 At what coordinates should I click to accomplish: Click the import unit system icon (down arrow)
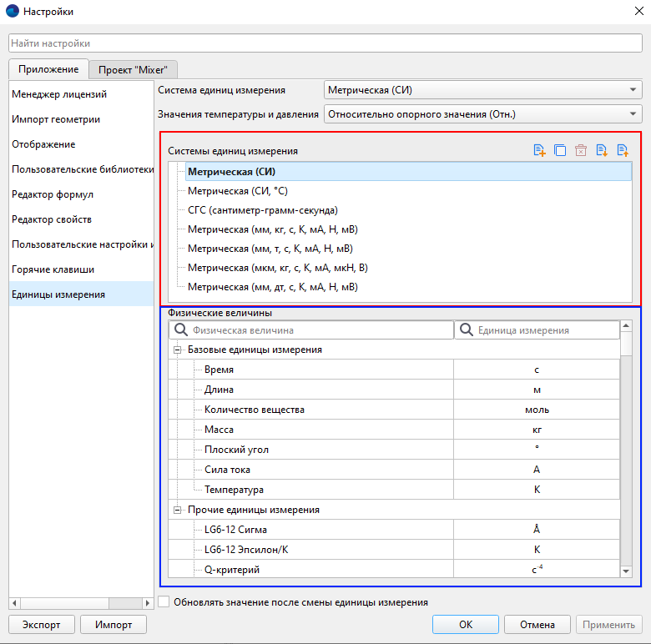pyautogui.click(x=601, y=151)
